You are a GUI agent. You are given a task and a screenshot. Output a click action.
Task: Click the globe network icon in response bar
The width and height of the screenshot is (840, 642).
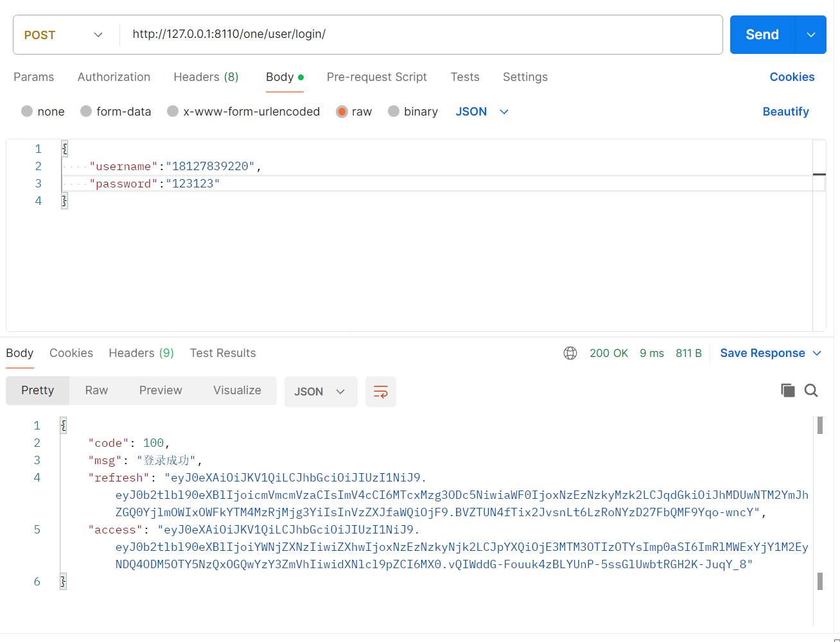tap(570, 353)
